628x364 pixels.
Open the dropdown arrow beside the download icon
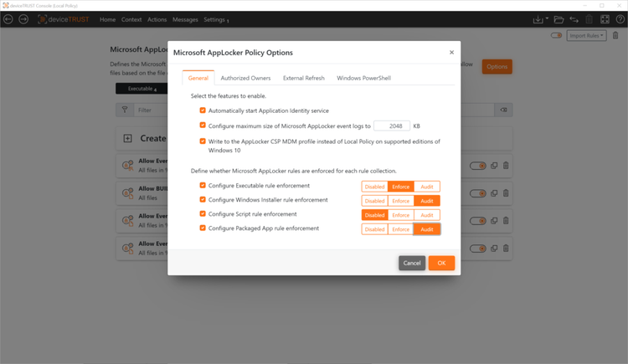tap(547, 18)
